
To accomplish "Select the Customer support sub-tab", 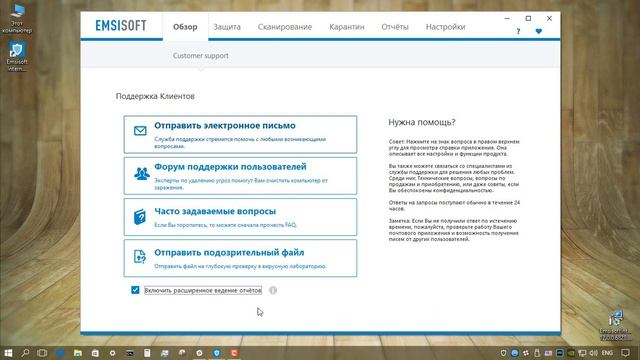I will pos(200,56).
